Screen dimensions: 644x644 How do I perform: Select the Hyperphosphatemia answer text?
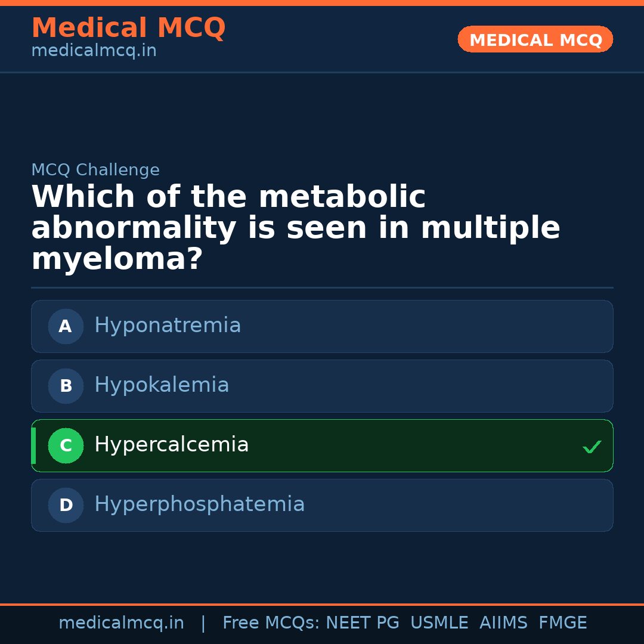200,504
